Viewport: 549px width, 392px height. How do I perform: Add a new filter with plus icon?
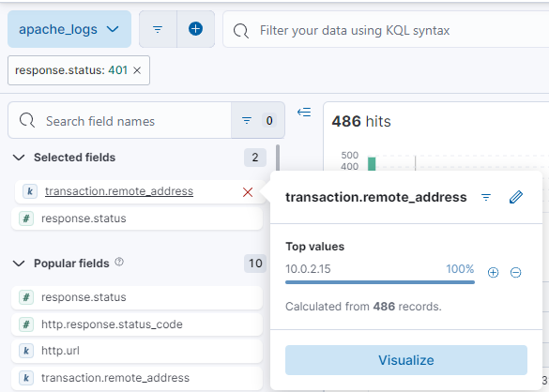196,29
